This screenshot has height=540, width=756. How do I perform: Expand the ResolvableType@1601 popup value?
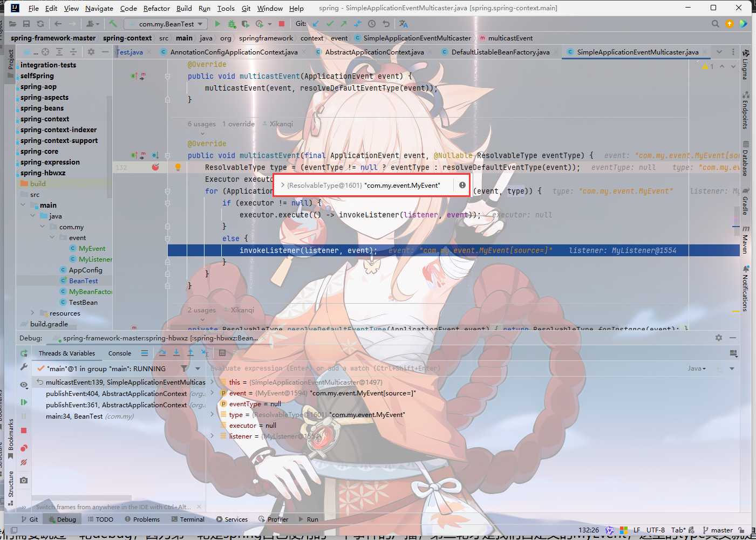pos(282,185)
